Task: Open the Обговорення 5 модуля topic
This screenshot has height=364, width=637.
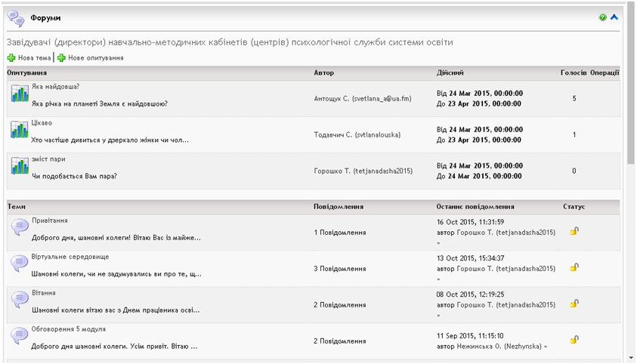Action: pos(69,329)
